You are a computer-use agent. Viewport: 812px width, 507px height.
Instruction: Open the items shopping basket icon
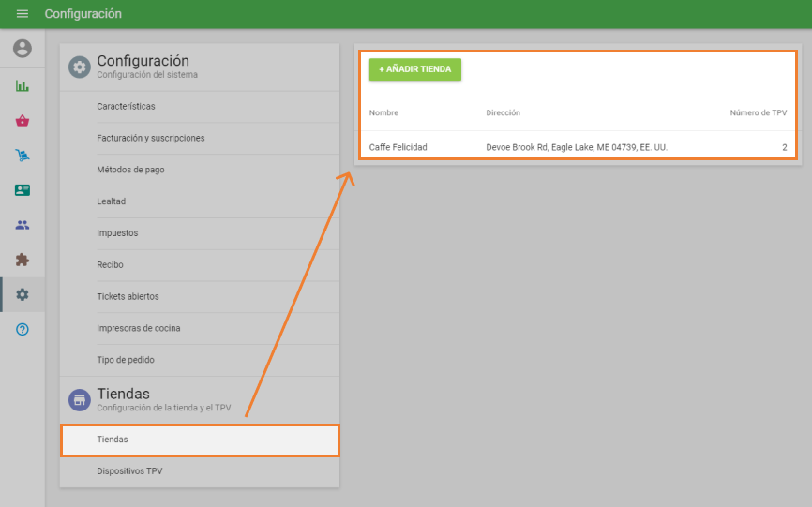(23, 121)
